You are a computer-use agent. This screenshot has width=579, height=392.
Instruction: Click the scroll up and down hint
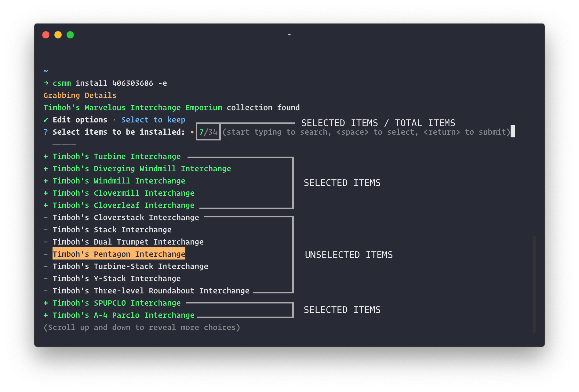(x=142, y=327)
